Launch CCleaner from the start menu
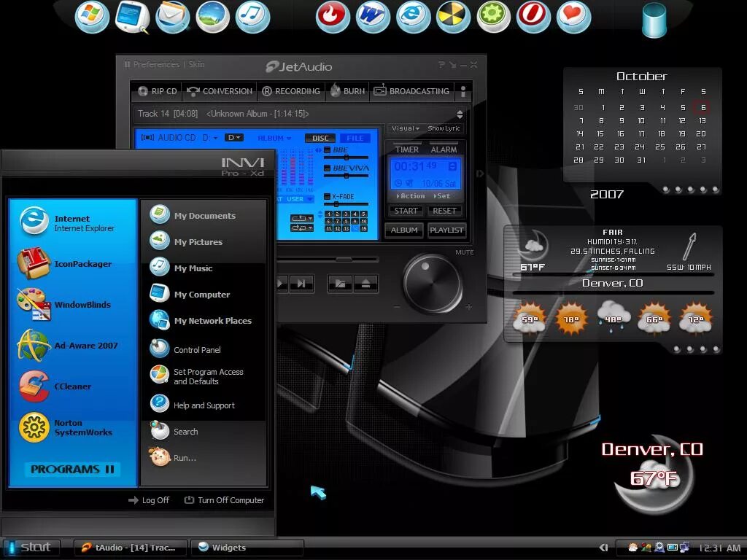The width and height of the screenshot is (747, 560). pos(72,386)
